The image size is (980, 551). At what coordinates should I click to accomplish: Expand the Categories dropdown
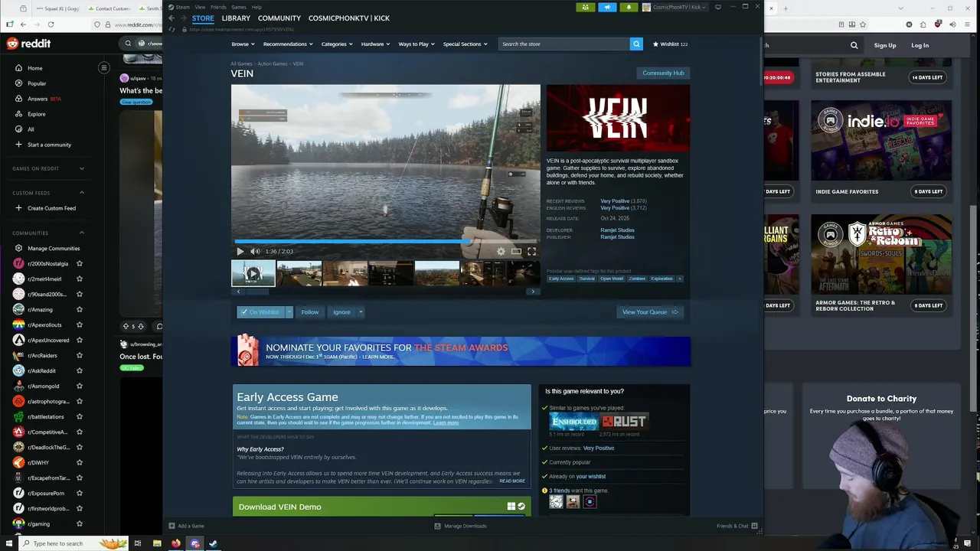coord(337,44)
